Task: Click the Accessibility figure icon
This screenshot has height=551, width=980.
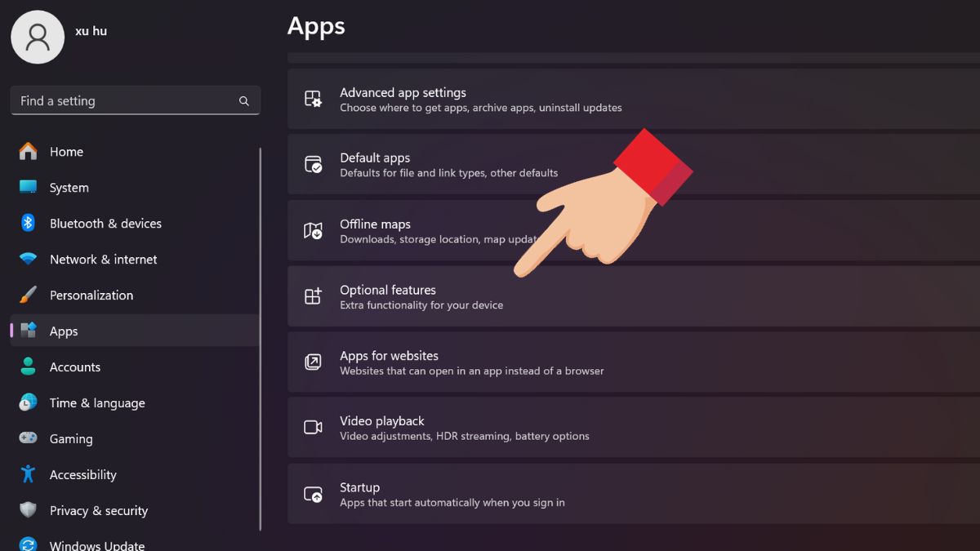Action: tap(28, 474)
